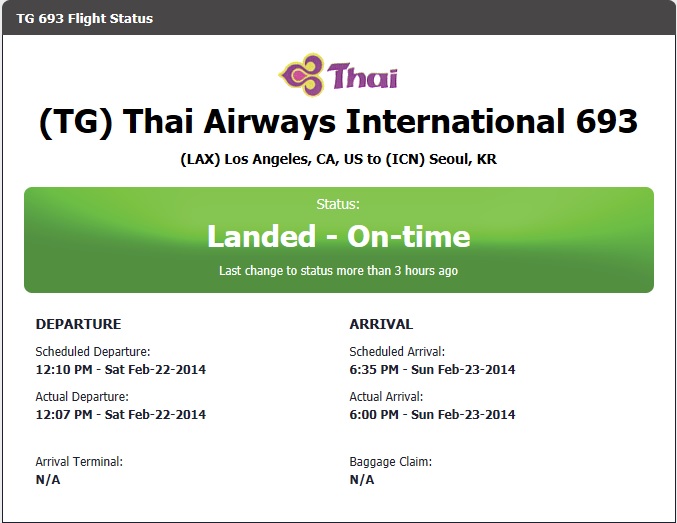Click the Arrival Terminal label

tap(79, 462)
